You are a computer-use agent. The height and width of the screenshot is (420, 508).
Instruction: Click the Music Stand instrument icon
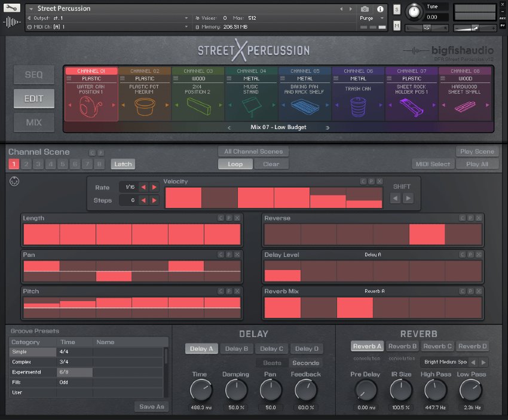(x=251, y=108)
